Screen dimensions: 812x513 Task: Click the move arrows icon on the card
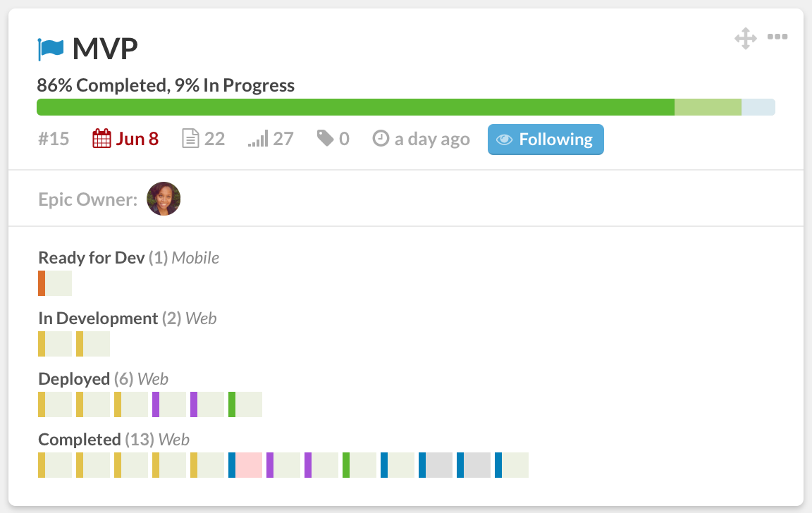click(x=746, y=38)
